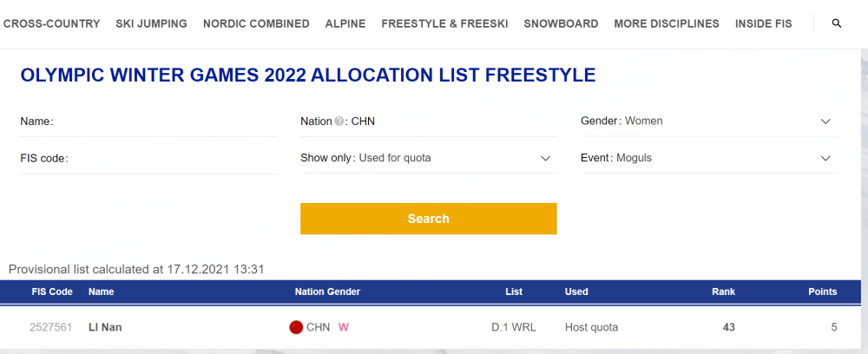This screenshot has height=354, width=868.
Task: Click the yellow Search button
Action: click(x=429, y=219)
